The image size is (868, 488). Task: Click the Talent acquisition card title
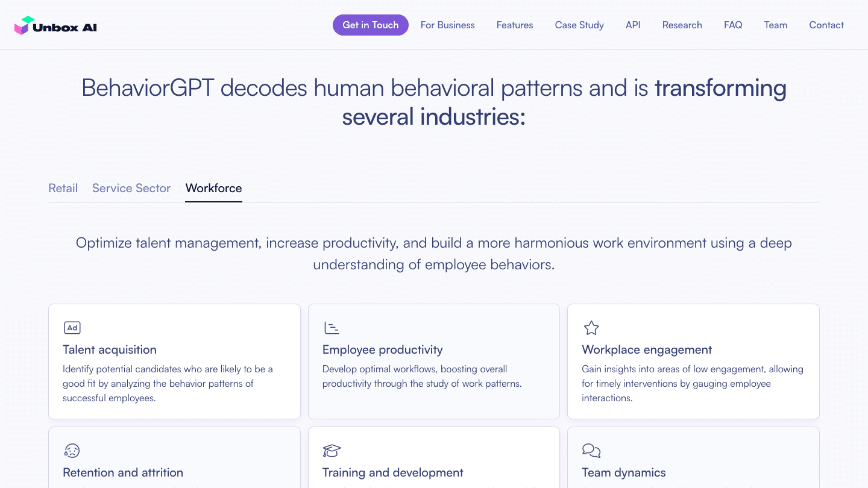(110, 349)
